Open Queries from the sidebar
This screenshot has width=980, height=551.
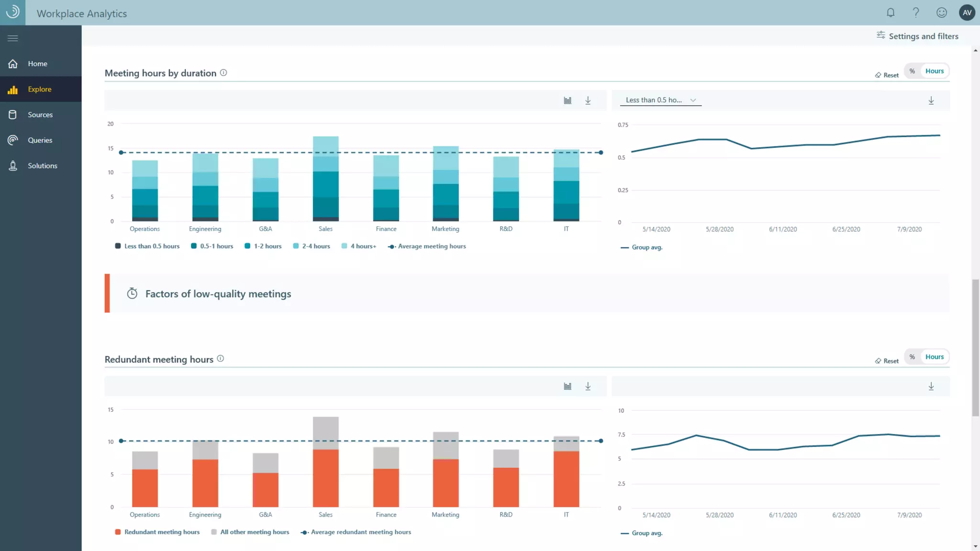coord(40,140)
